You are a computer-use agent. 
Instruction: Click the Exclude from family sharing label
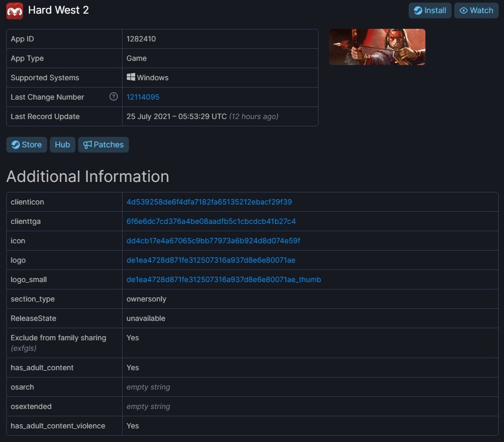pyautogui.click(x=58, y=338)
